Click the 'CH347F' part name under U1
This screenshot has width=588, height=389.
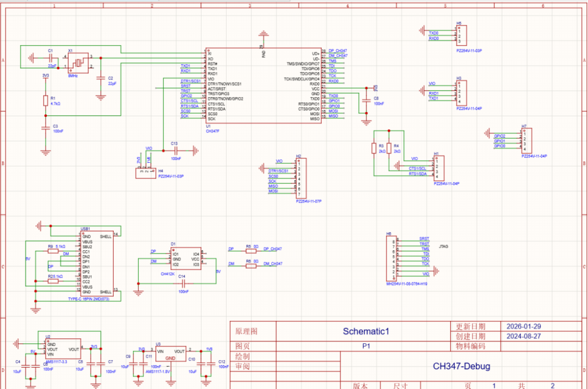point(213,132)
